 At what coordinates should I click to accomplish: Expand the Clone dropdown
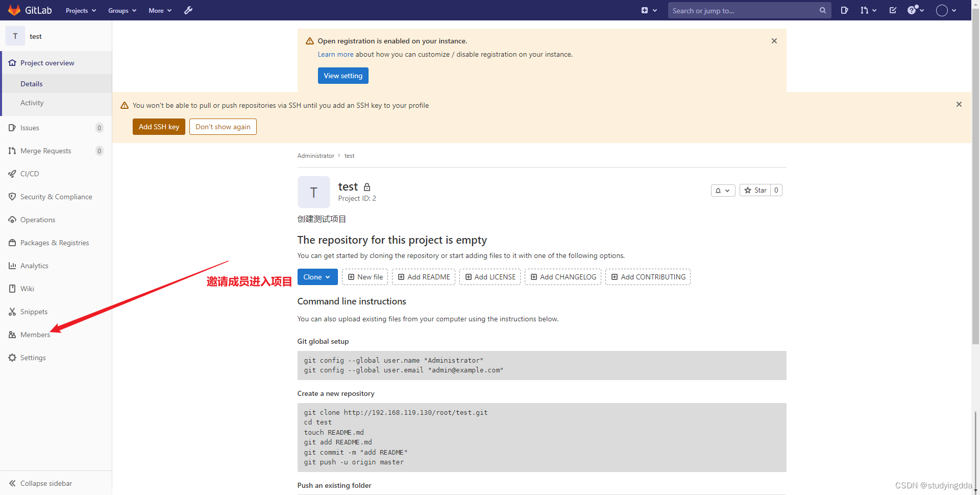pos(317,277)
